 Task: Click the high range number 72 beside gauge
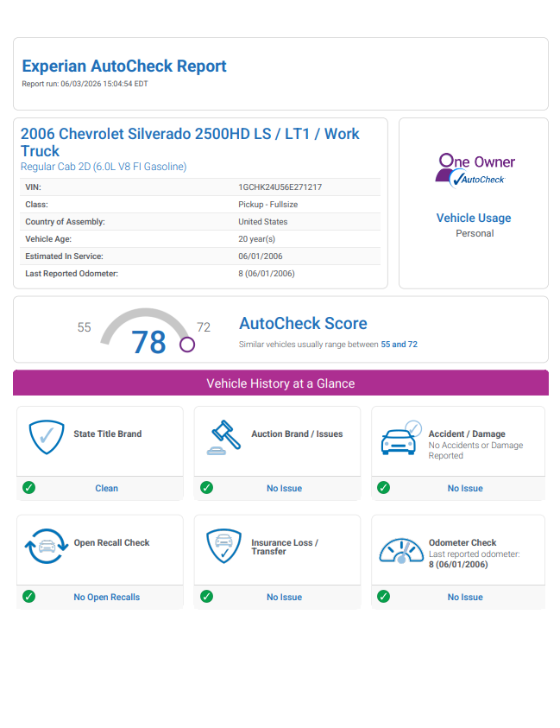click(204, 327)
